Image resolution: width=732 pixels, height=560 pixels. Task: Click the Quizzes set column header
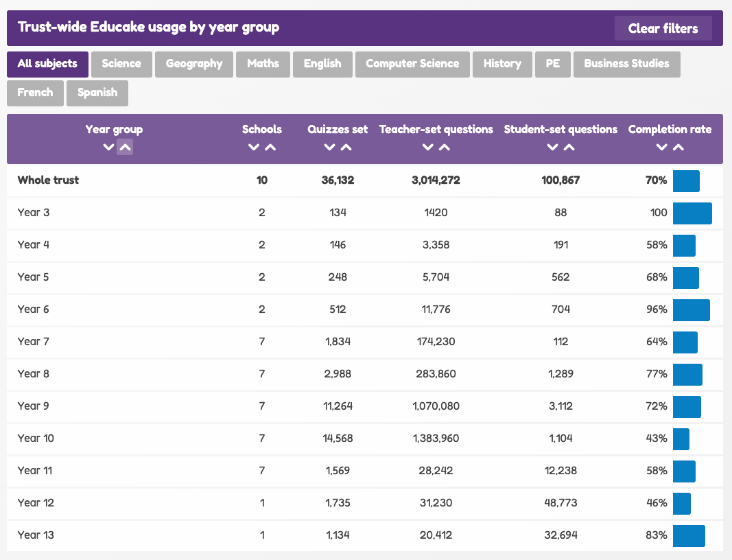tap(338, 130)
